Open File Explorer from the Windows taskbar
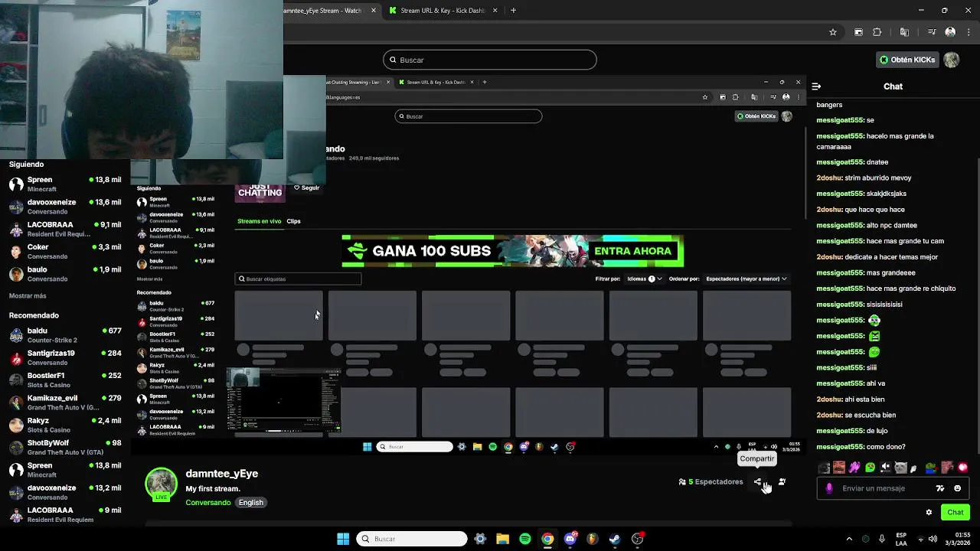 coord(502,539)
